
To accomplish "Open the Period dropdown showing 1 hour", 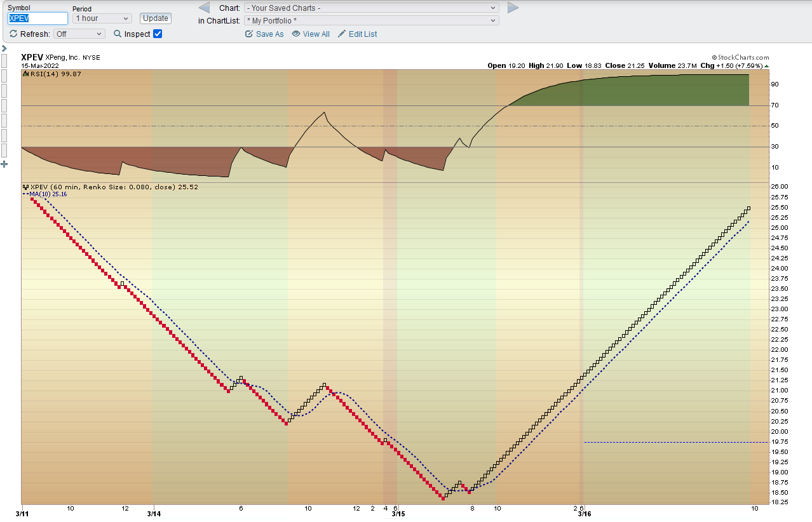I will click(x=102, y=18).
